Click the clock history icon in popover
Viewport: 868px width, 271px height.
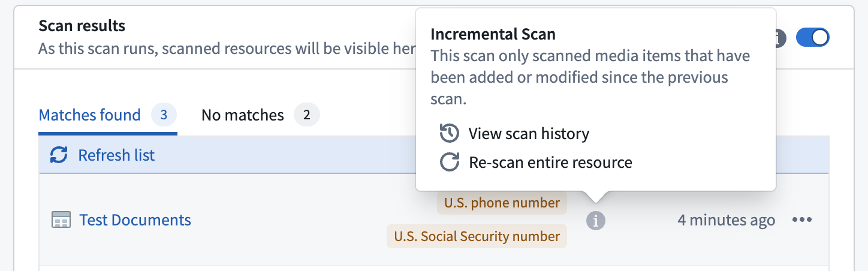point(450,133)
